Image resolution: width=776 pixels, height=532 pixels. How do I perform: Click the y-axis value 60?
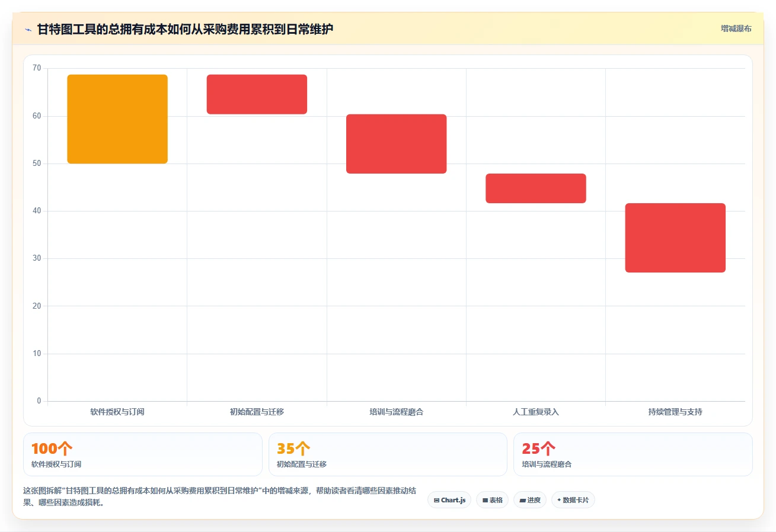click(37, 116)
